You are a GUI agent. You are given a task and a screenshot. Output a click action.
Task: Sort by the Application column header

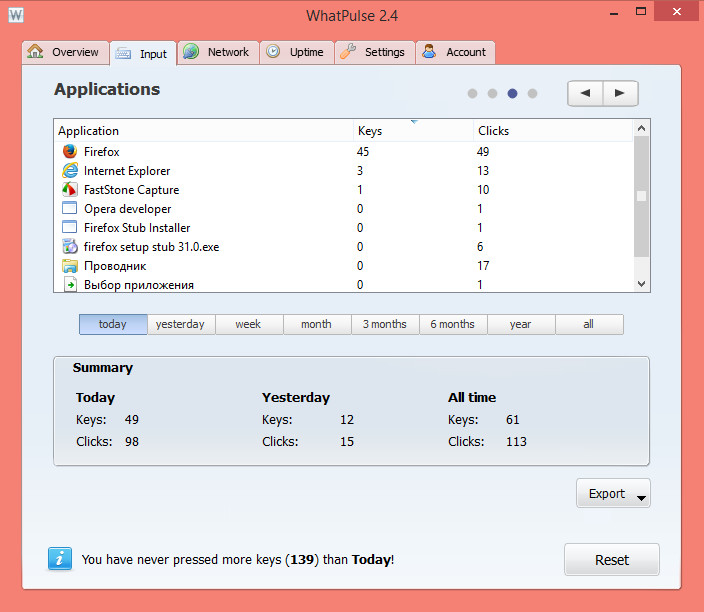pos(203,131)
